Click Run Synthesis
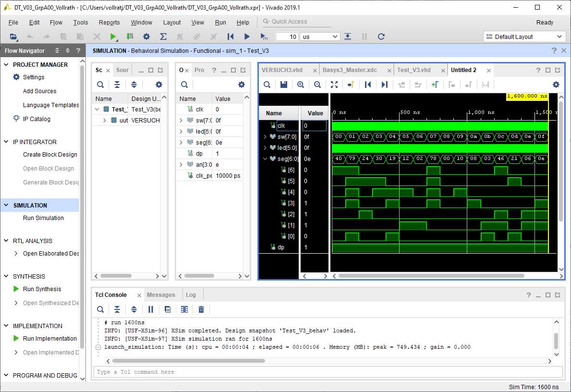Screen dimensions: 571x392 pyautogui.click(x=42, y=289)
